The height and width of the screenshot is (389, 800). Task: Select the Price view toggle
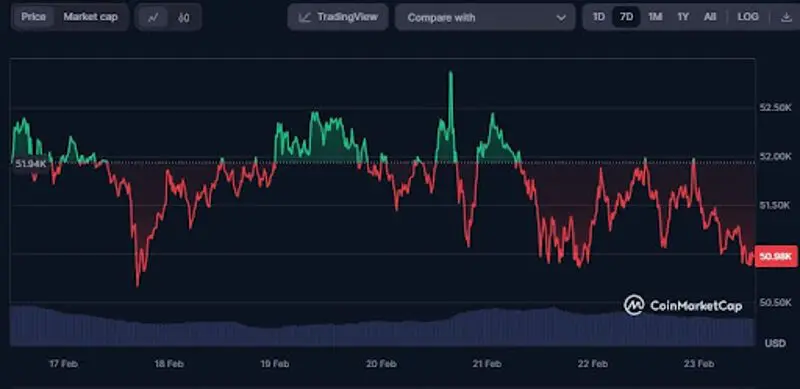click(33, 17)
